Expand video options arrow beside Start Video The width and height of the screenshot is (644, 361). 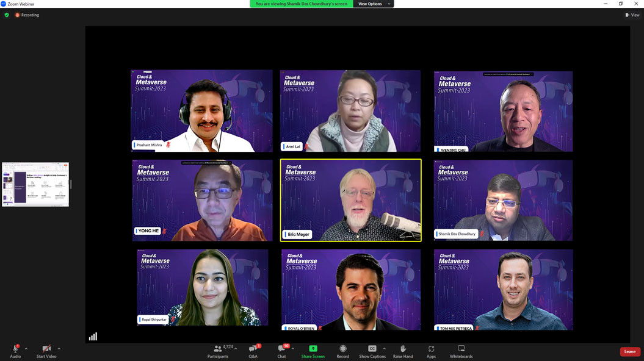[59, 349]
